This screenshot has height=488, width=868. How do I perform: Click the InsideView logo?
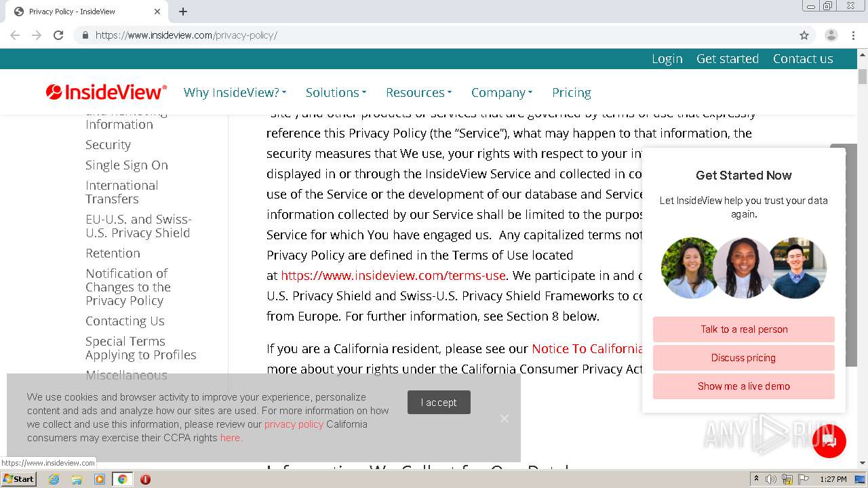pyautogui.click(x=106, y=92)
